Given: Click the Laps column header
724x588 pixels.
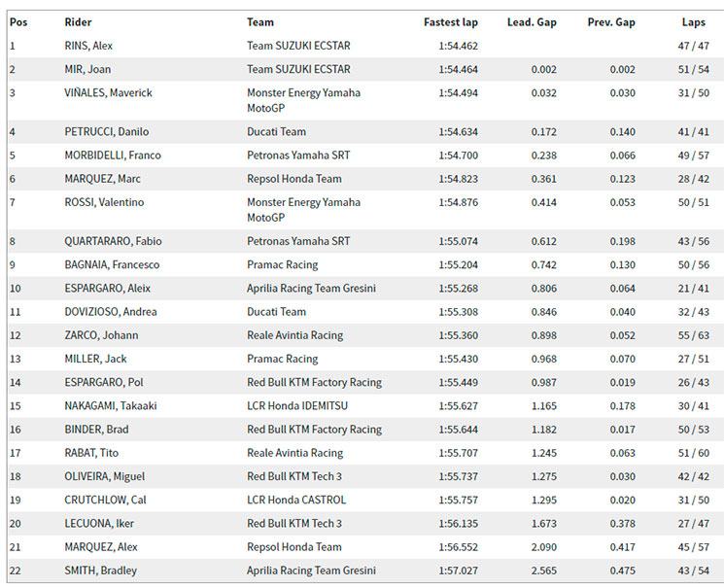Looking at the screenshot, I should [694, 22].
